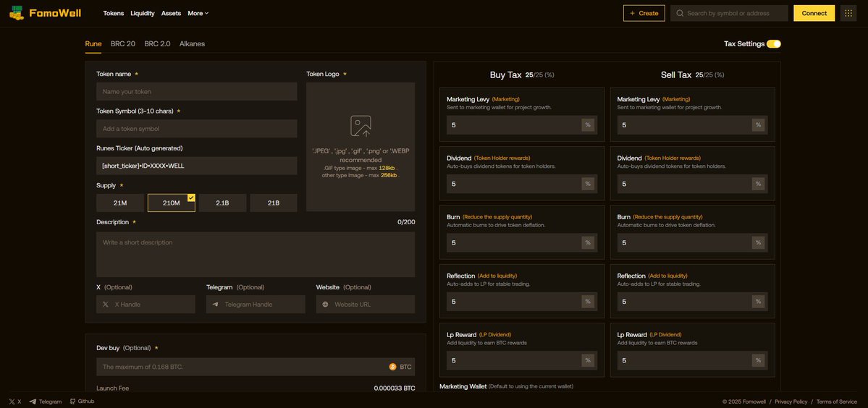Select the 21B supply option

pyautogui.click(x=274, y=203)
